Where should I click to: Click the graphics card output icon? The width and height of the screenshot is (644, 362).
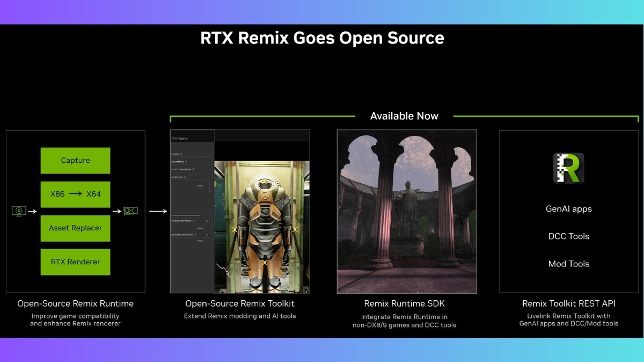(130, 211)
